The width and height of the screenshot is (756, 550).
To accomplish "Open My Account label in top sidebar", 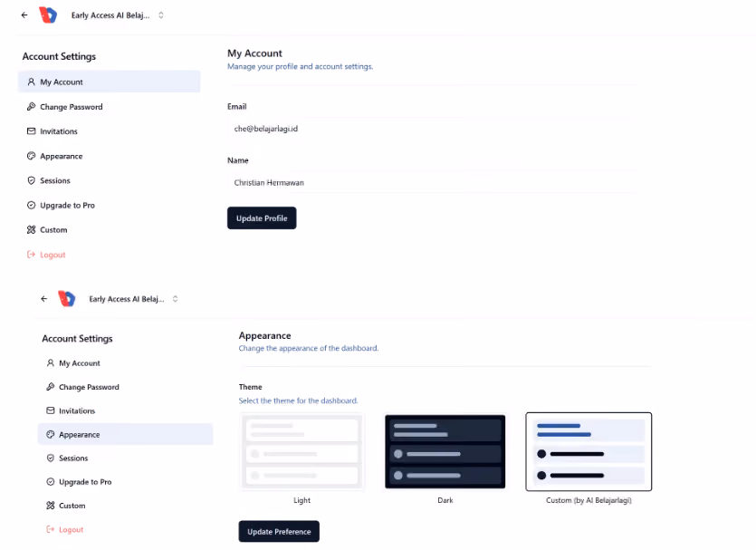I will pos(62,82).
